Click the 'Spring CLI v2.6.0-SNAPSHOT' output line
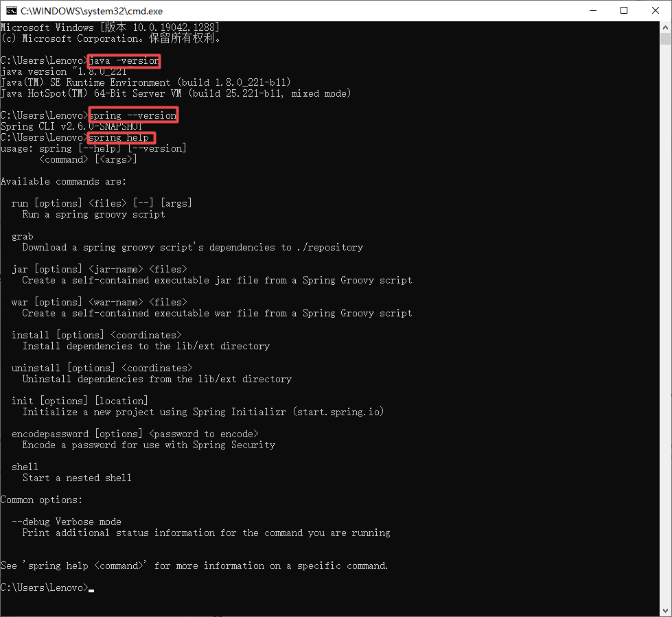The image size is (672, 617). [71, 126]
